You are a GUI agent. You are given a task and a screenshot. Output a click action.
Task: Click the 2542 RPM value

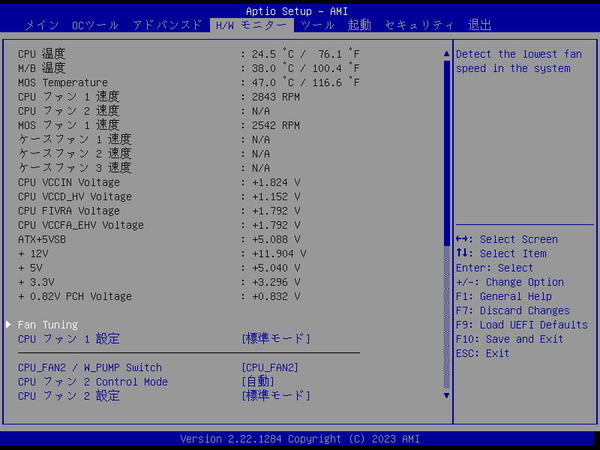click(x=276, y=126)
